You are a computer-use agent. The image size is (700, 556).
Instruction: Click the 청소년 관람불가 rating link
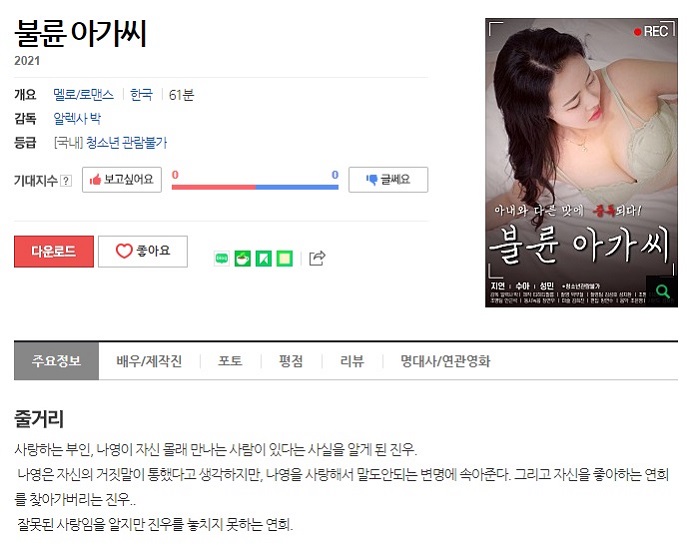pyautogui.click(x=126, y=143)
